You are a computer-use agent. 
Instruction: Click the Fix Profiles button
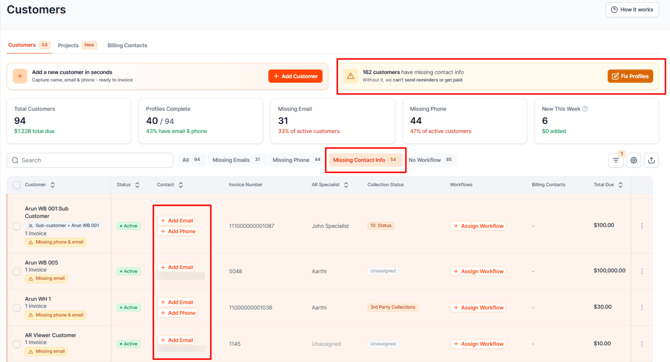pos(630,76)
